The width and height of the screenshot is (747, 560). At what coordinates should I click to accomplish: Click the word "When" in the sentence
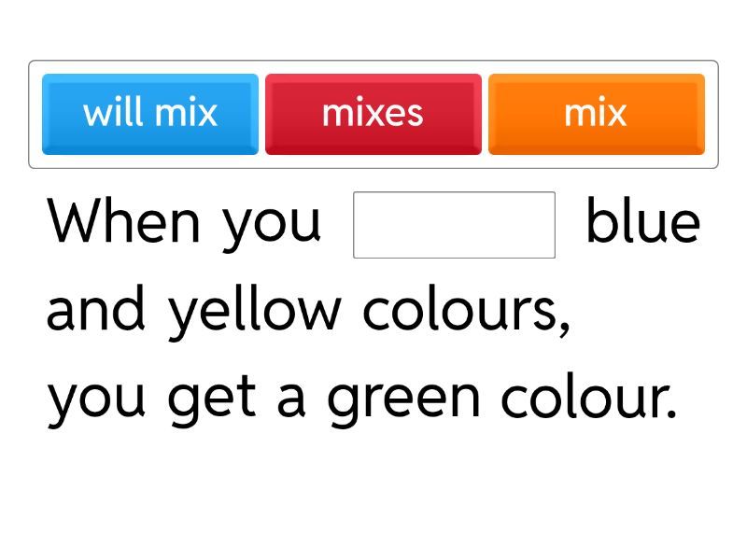pyautogui.click(x=123, y=222)
